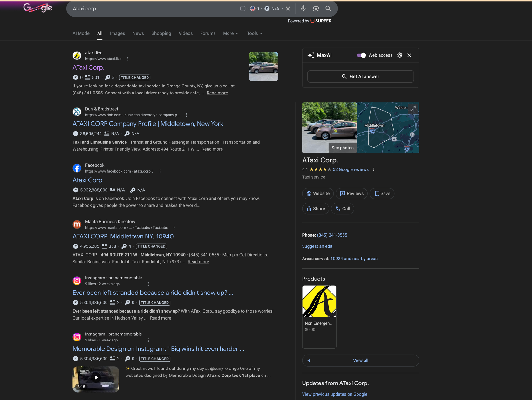The width and height of the screenshot is (532, 400).
Task: Open MaxAI settings gear icon
Action: tap(400, 55)
